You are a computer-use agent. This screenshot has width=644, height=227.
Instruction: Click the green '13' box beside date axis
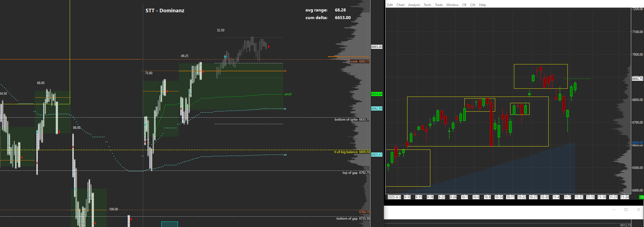pos(642,197)
